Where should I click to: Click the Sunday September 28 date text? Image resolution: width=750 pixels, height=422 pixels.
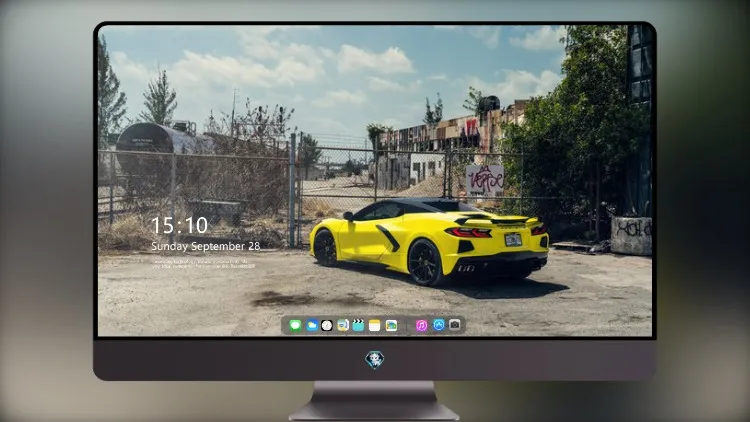(x=206, y=246)
